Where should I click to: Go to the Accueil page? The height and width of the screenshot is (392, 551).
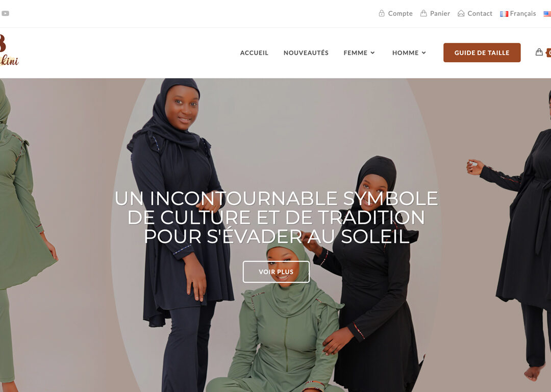tap(254, 53)
